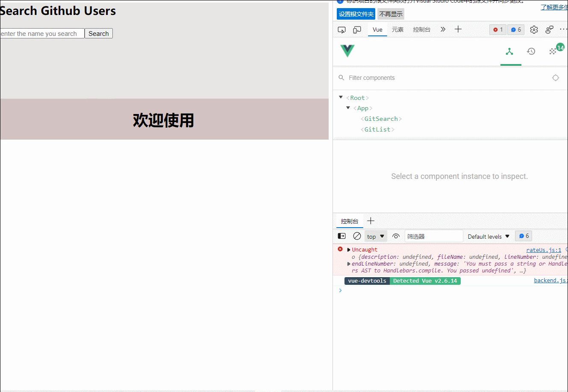Collapse the Root component node

coord(341,97)
